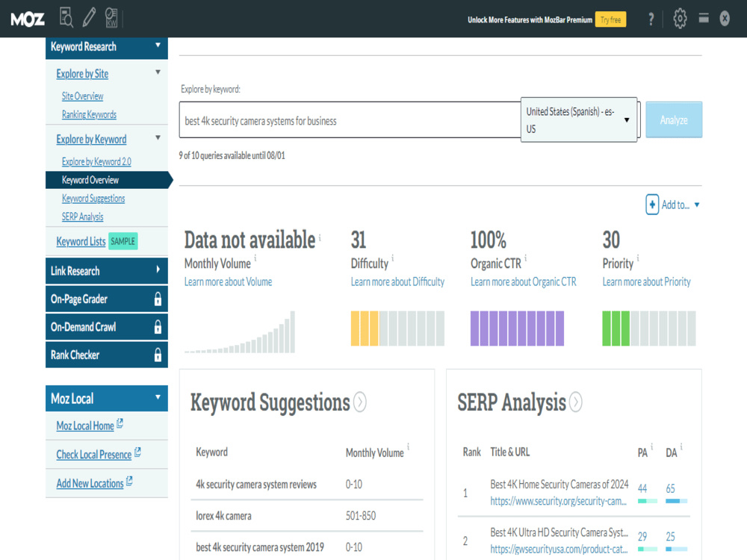Viewport: 747px width, 560px height.
Task: Click DA value 25 for rank 2
Action: [670, 537]
